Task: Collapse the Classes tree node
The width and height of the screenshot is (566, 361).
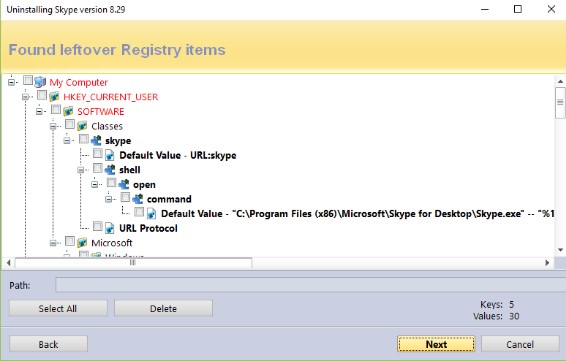Action: pos(53,126)
